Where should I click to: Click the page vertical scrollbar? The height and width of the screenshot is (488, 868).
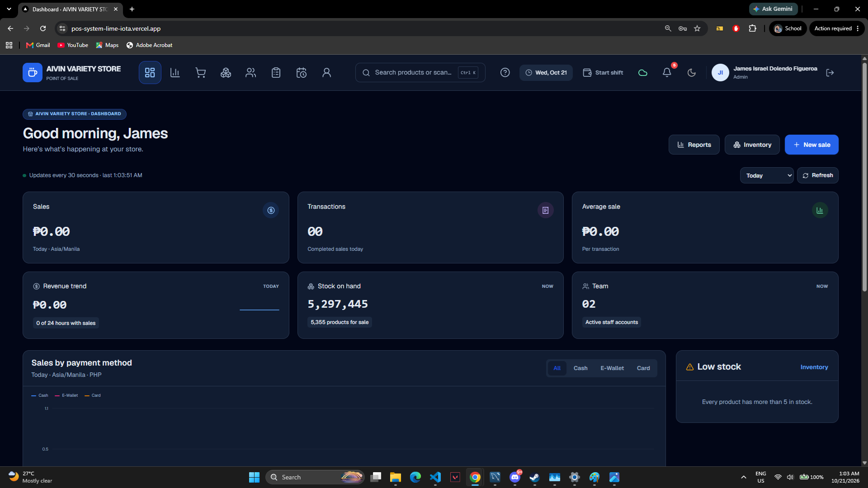coord(864,176)
